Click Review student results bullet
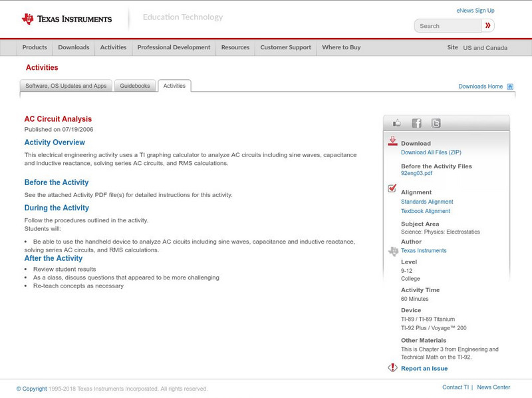Viewport: 532px width, 398px height. point(65,270)
